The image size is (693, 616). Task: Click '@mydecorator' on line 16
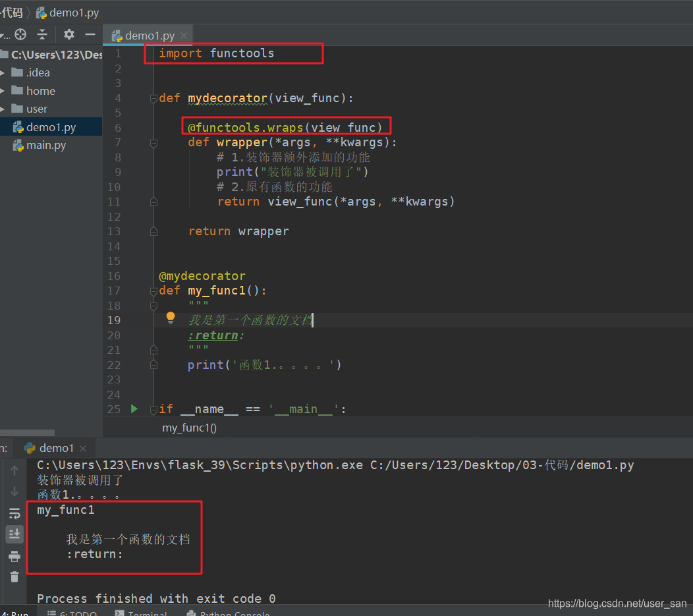[x=202, y=276]
